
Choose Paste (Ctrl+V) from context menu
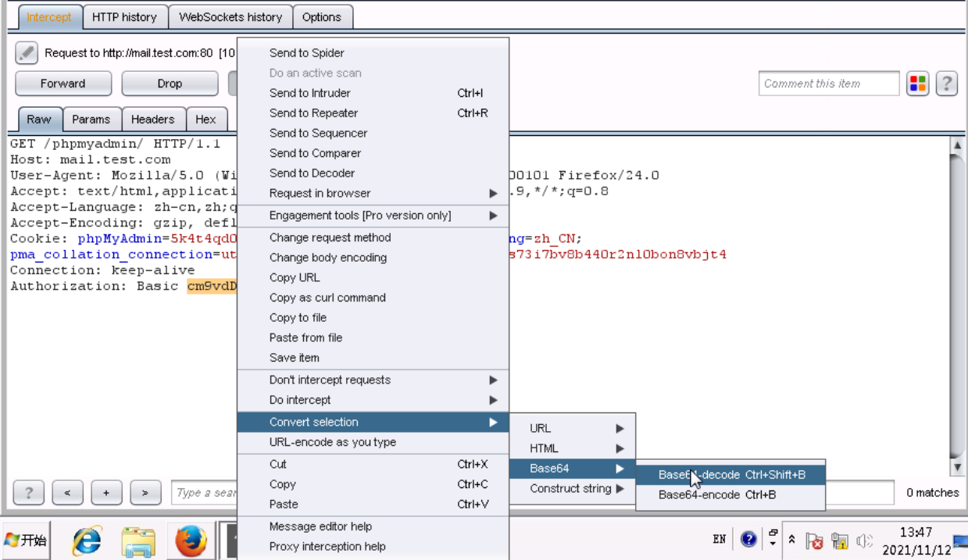(x=373, y=505)
